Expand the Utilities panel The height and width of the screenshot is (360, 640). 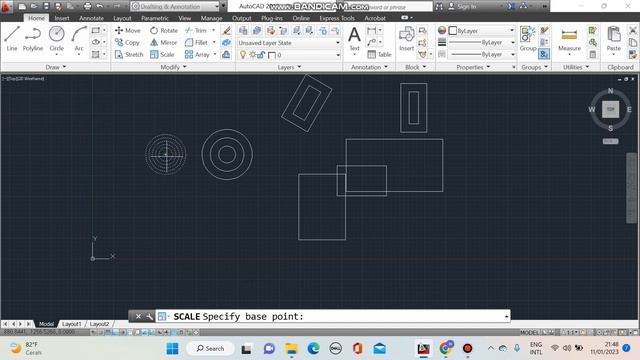point(576,67)
